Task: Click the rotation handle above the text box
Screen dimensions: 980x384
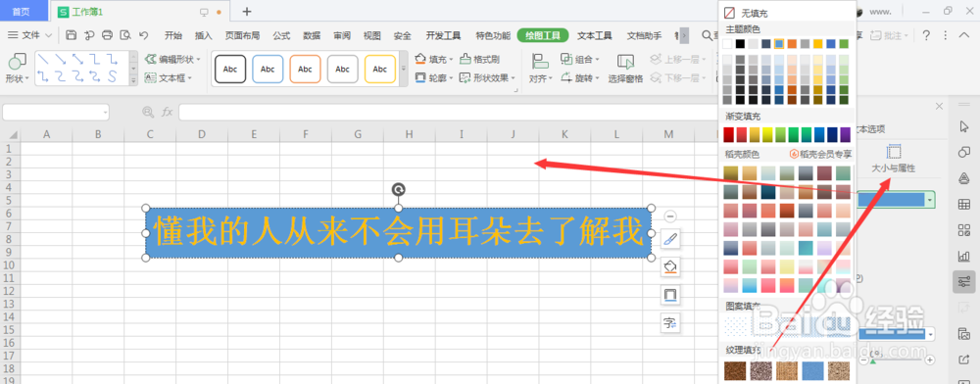Action: [398, 190]
